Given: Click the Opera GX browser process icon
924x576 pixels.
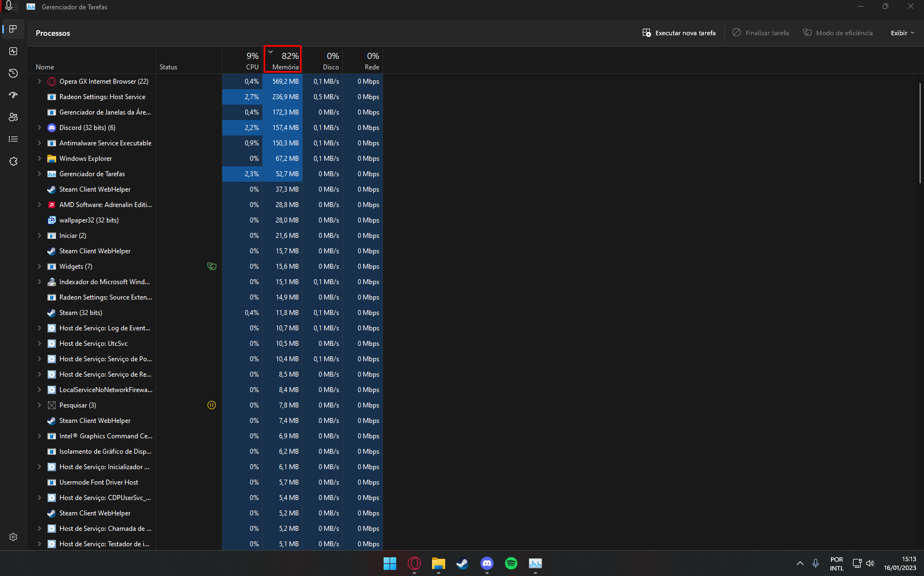Looking at the screenshot, I should click(52, 81).
